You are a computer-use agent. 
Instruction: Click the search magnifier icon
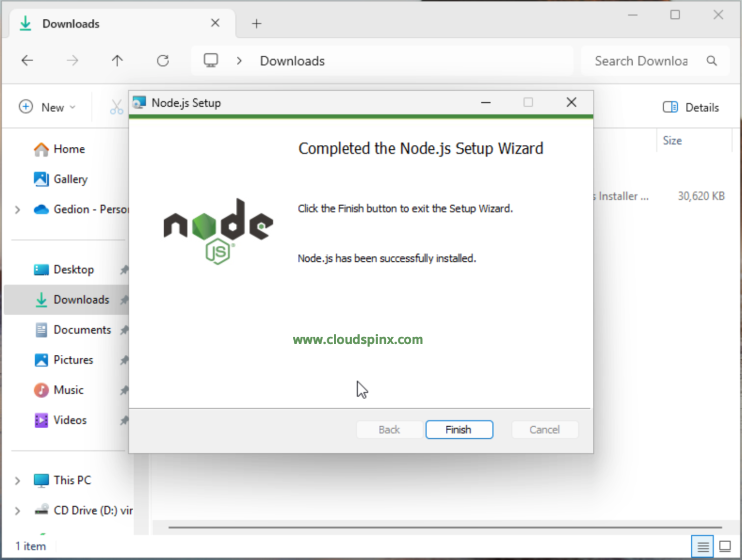click(x=711, y=61)
